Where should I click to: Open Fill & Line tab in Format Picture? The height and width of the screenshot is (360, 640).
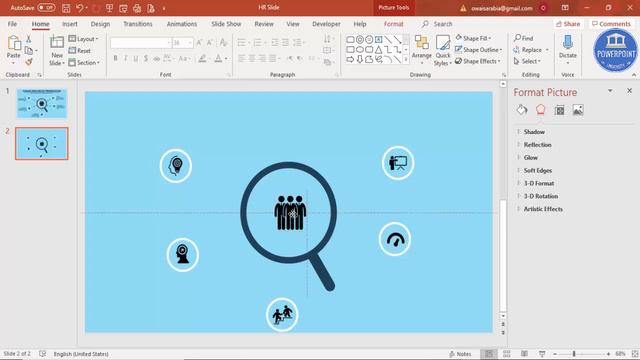coord(522,110)
